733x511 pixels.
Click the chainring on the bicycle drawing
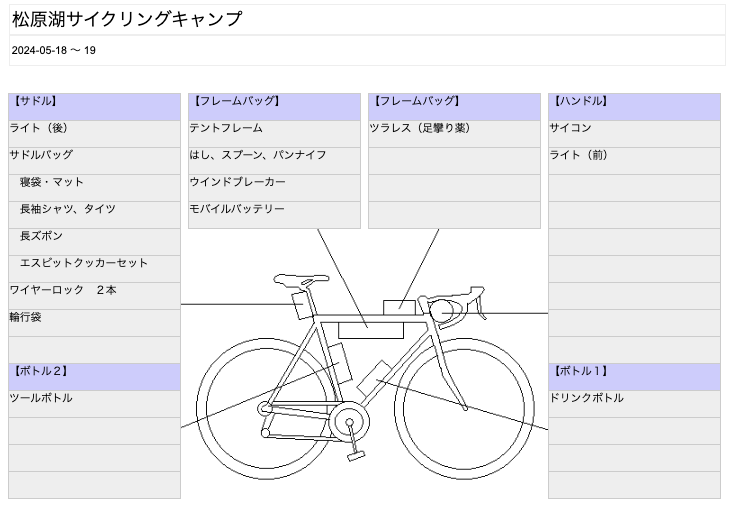point(349,421)
